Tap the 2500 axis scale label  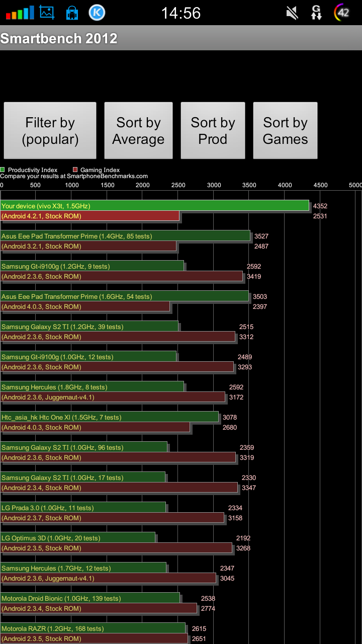click(x=178, y=185)
